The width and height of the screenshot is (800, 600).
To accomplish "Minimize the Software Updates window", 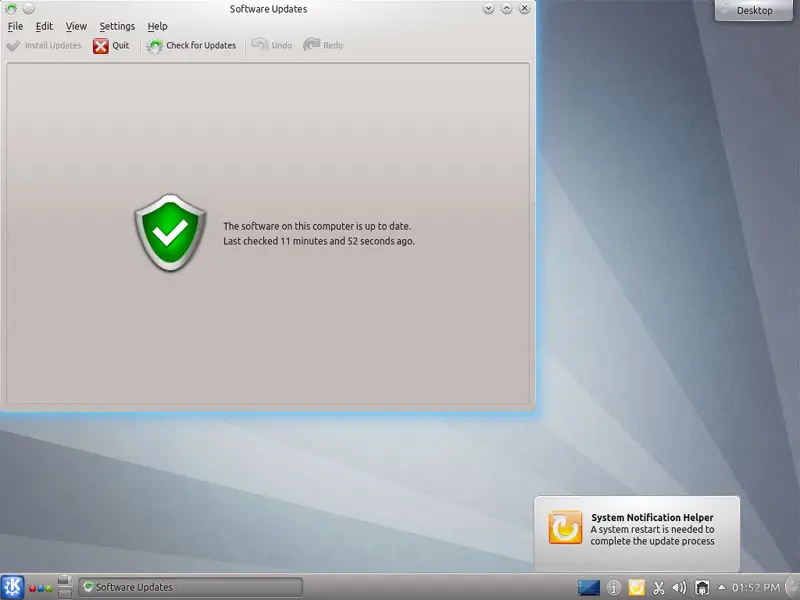I will click(x=488, y=8).
